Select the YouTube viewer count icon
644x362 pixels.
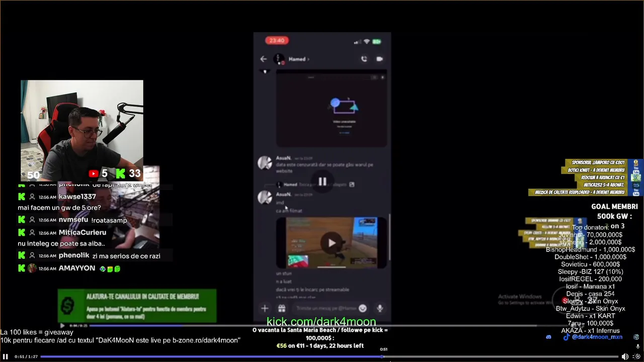point(94,173)
